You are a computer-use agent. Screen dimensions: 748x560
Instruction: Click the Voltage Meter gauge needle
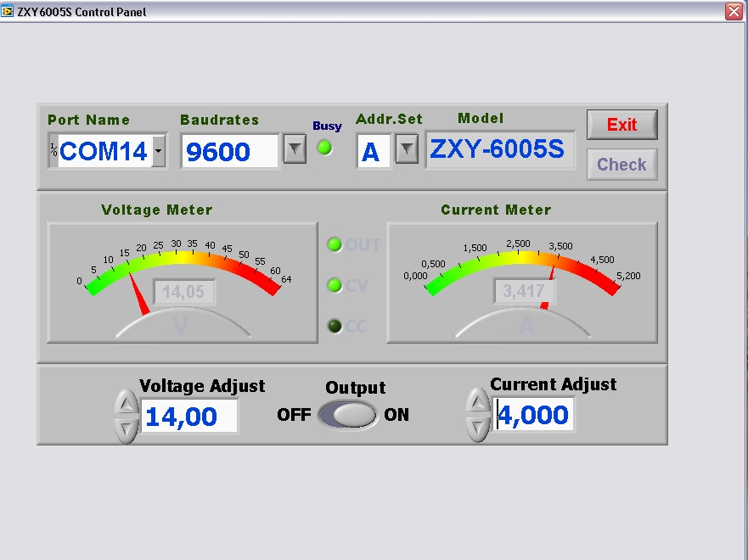[x=138, y=297]
